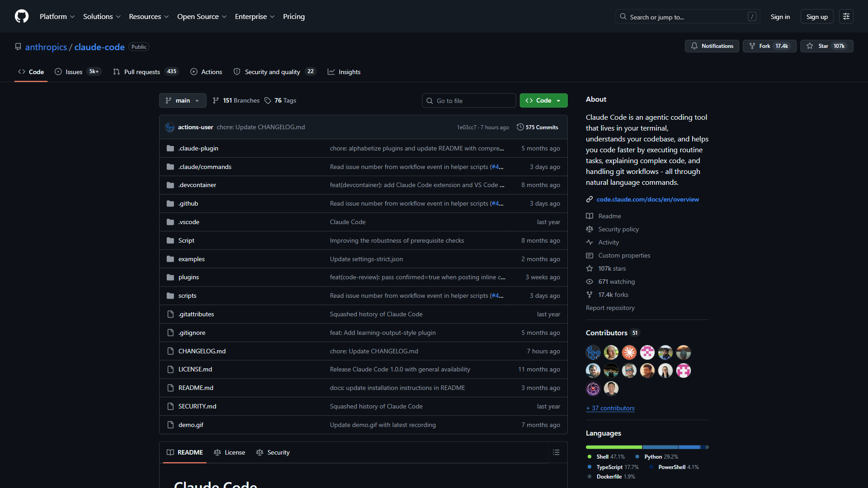The image size is (868, 488).
Task: Click the scale icon beside Security policy
Action: 590,229
